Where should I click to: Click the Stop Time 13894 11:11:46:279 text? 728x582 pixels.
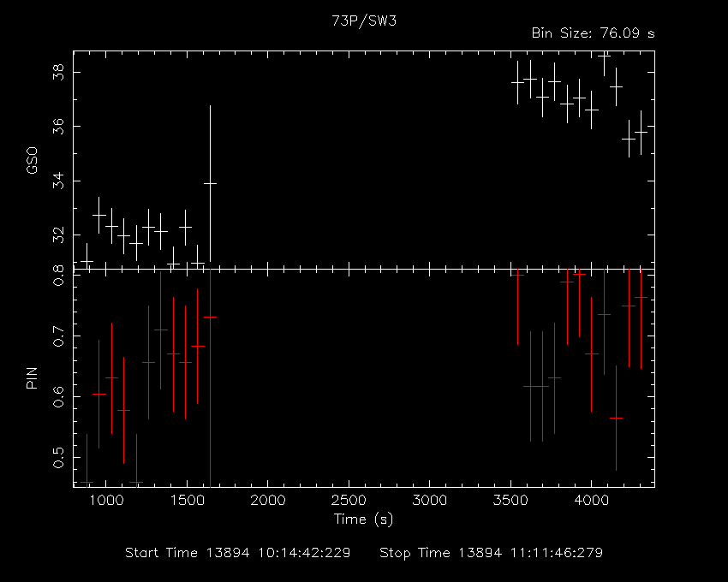492,553
